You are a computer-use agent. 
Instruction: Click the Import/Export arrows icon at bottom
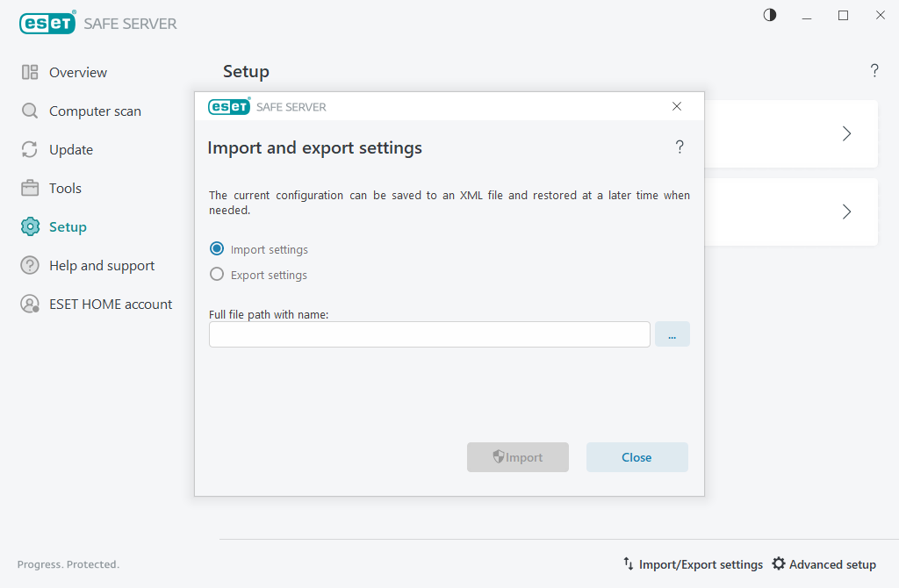(x=629, y=564)
